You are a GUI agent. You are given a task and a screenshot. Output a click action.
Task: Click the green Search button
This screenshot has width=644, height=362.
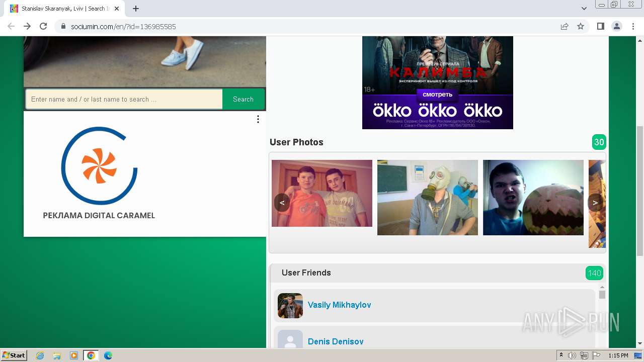[243, 99]
